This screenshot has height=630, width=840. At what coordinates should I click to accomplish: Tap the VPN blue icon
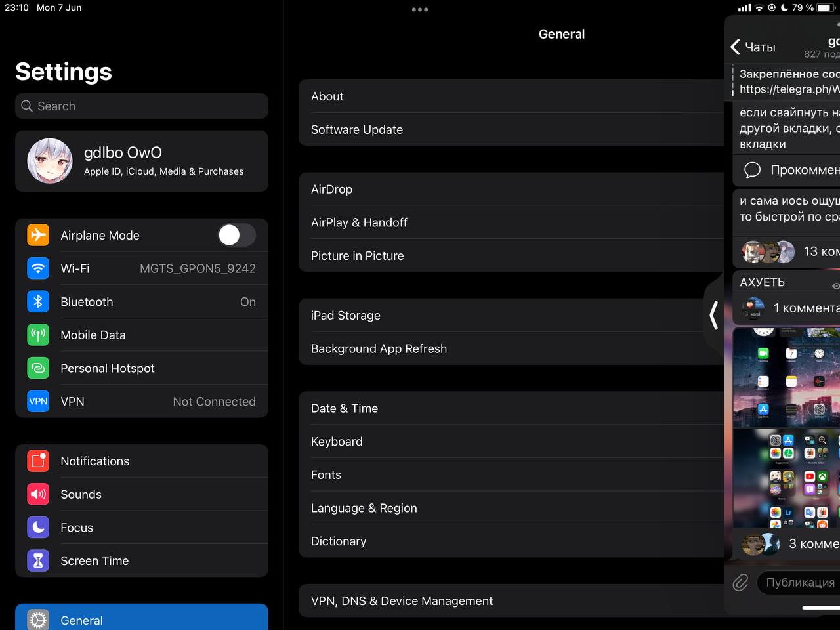[x=38, y=402]
